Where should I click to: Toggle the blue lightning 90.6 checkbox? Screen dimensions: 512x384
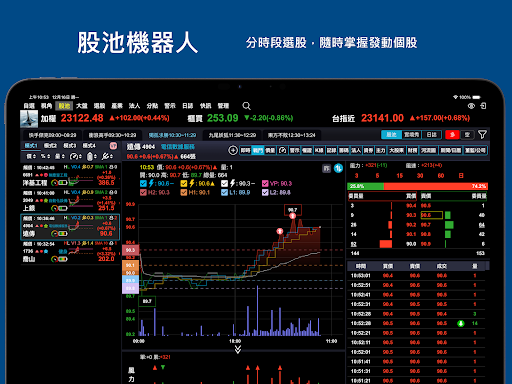[x=143, y=183]
